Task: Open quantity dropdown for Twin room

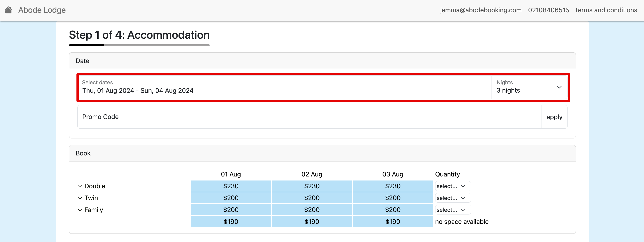Action: (453, 198)
